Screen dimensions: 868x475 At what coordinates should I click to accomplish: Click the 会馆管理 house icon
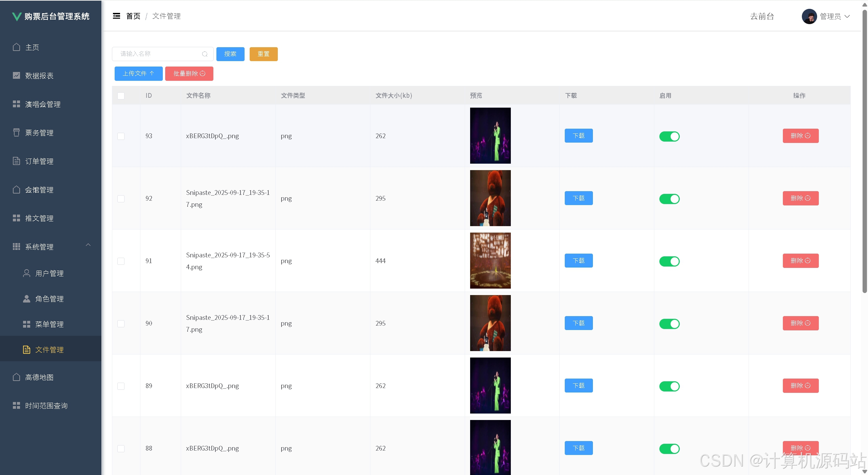click(x=16, y=189)
